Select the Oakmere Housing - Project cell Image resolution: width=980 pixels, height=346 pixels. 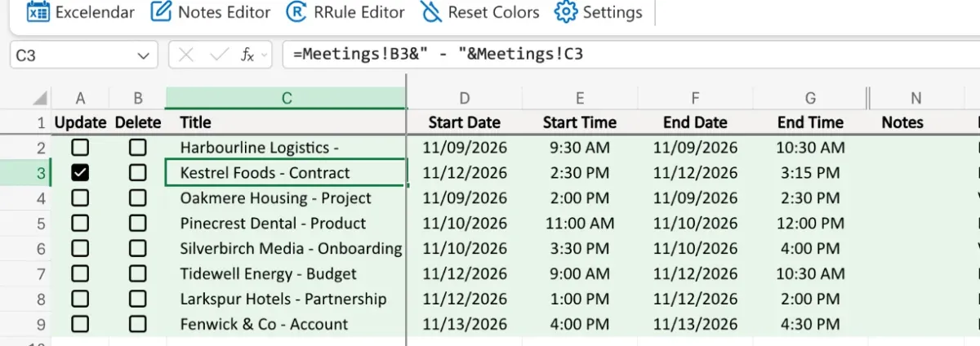tap(286, 198)
